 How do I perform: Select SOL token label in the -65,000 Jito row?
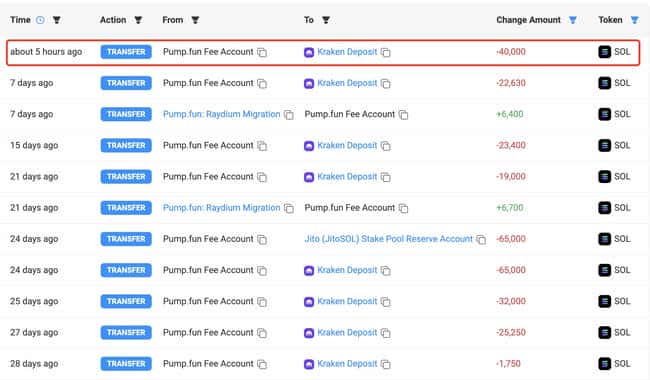622,239
